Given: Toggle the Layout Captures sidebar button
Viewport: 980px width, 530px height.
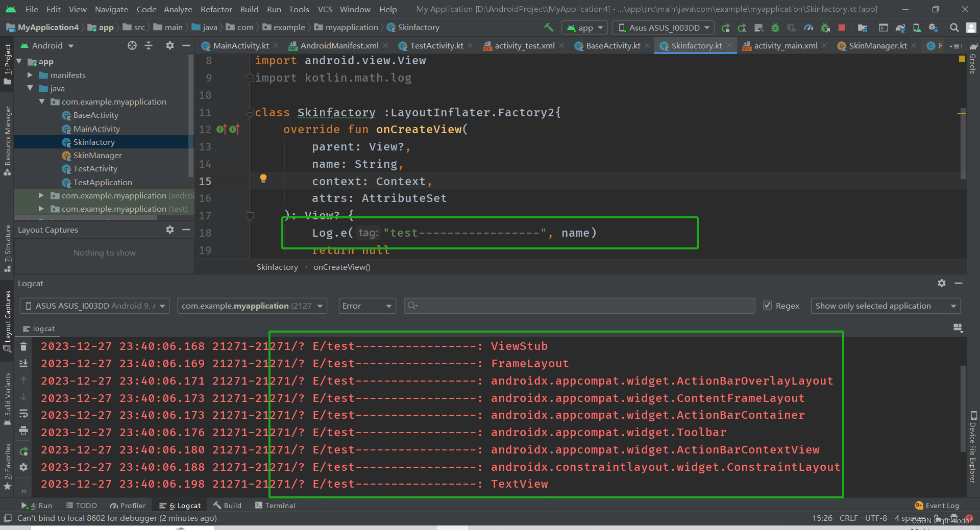Looking at the screenshot, I should coord(8,321).
